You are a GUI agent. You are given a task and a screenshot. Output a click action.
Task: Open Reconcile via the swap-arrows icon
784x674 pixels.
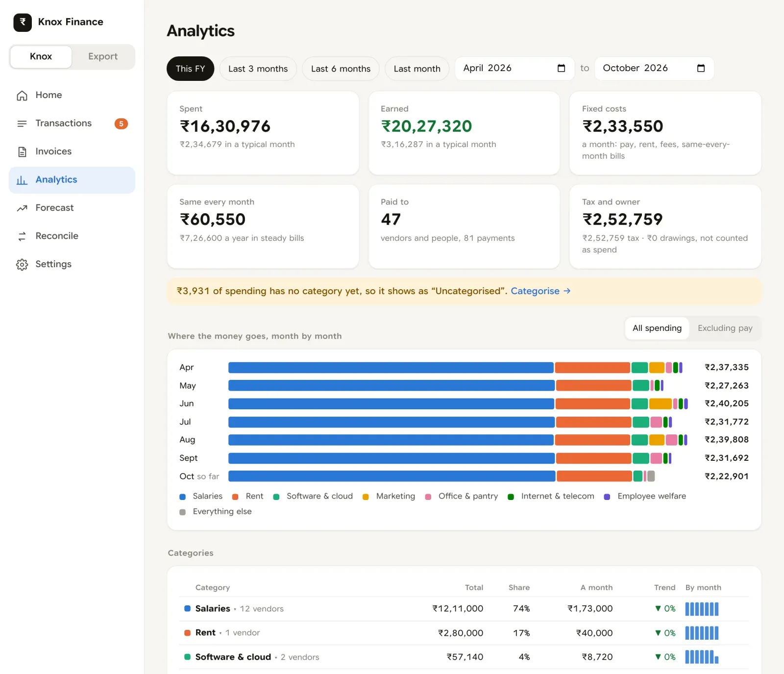pos(22,237)
